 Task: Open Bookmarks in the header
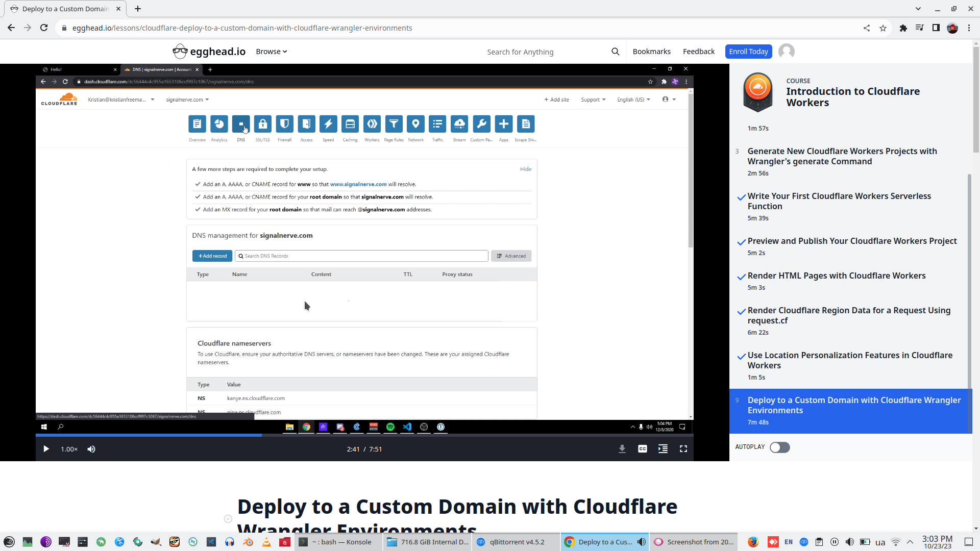click(651, 52)
